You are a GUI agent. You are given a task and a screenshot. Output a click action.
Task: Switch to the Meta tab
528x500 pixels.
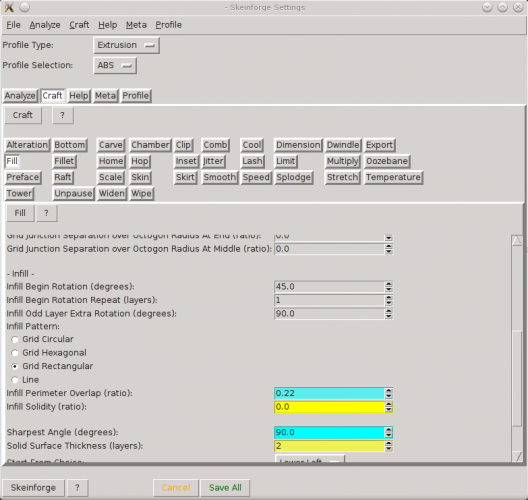[x=105, y=96]
